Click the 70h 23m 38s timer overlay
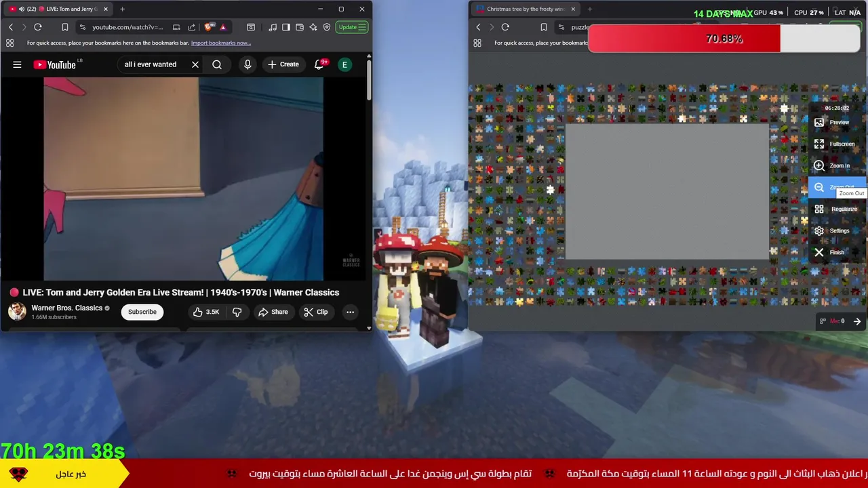The image size is (868, 488). click(x=63, y=451)
